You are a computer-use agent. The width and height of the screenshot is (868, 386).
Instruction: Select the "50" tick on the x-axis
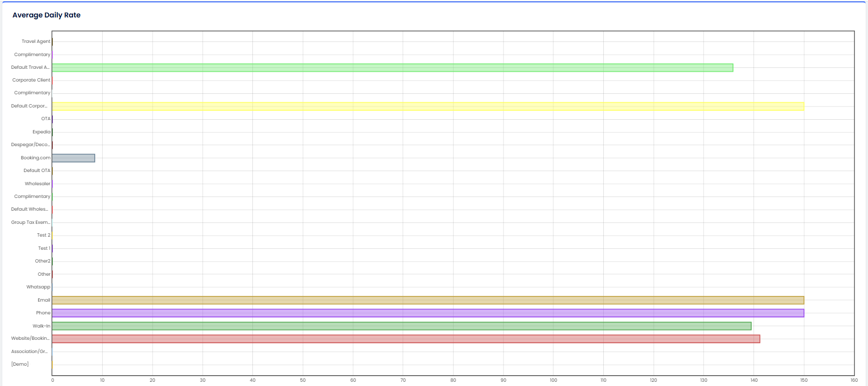(x=303, y=380)
